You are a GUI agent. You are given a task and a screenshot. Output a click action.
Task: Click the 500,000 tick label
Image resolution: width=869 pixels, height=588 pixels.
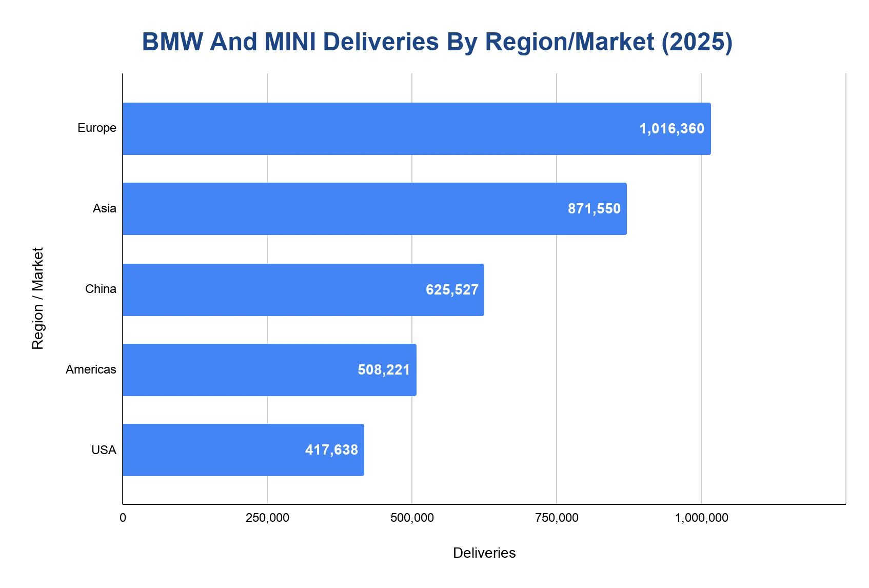coord(412,518)
